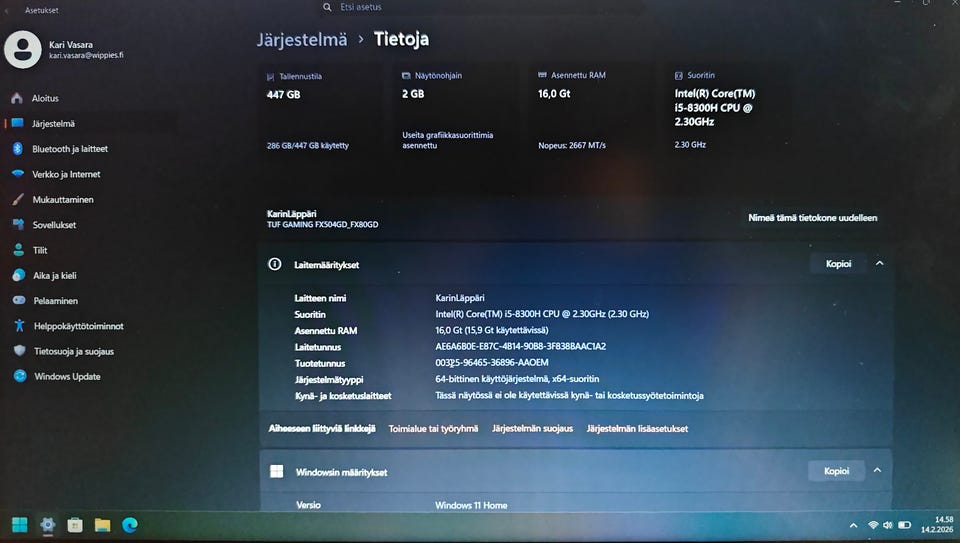Open File Explorer from the taskbar
This screenshot has height=543, width=960.
click(x=102, y=525)
